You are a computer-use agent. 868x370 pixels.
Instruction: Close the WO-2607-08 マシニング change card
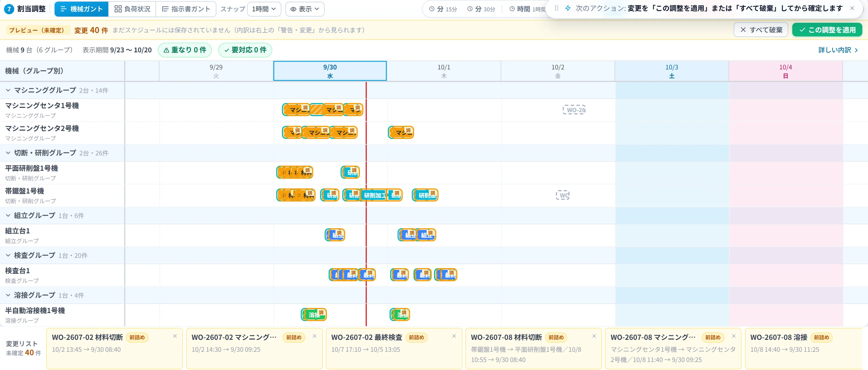pos(734,336)
